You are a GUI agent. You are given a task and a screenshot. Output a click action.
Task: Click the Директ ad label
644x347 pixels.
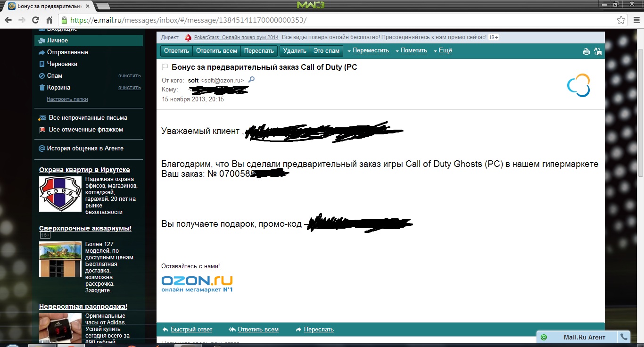tap(170, 37)
